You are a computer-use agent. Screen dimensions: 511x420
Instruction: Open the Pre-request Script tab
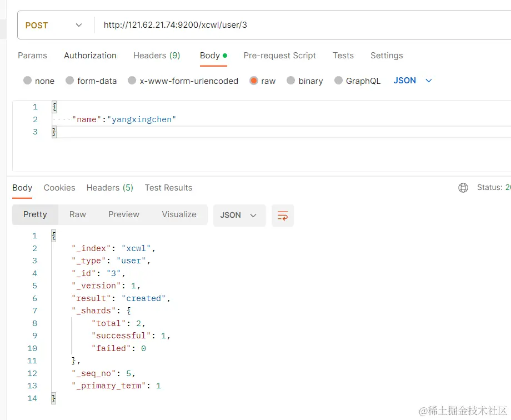(x=279, y=56)
